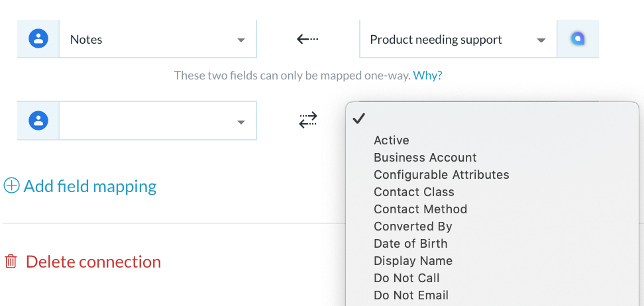
Task: Open the Product needing support dropdown
Action: click(458, 39)
